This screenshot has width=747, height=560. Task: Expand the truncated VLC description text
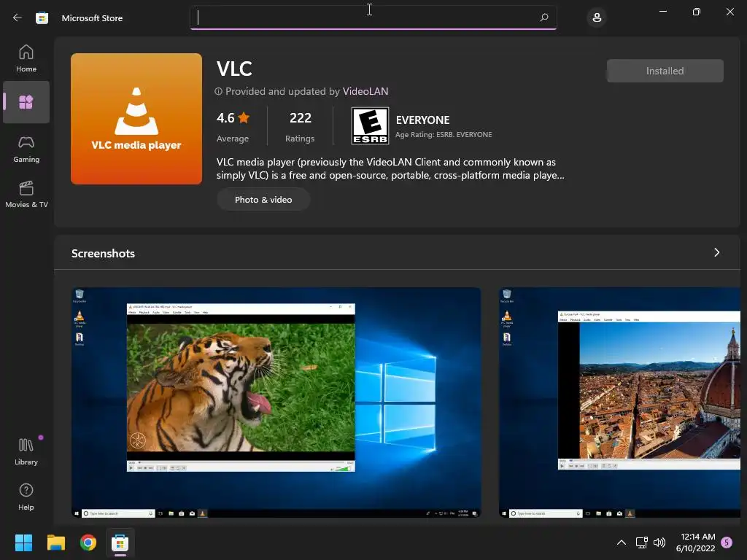click(390, 168)
